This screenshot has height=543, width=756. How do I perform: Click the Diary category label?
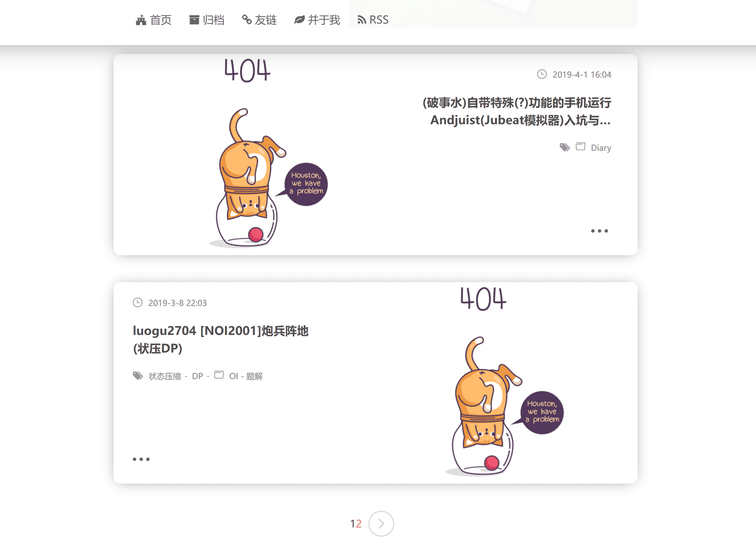600,148
